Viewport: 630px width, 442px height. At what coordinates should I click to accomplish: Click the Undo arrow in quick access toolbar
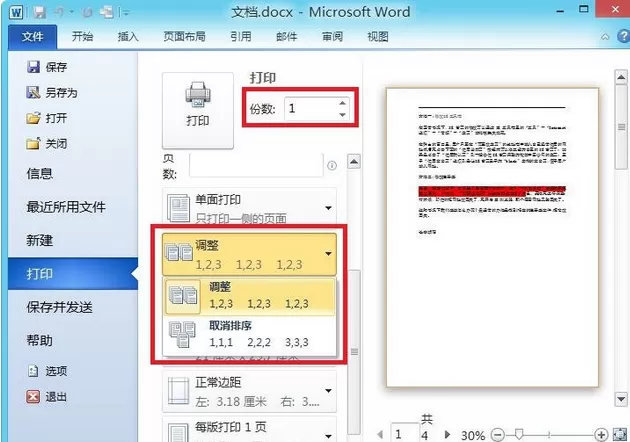59,12
